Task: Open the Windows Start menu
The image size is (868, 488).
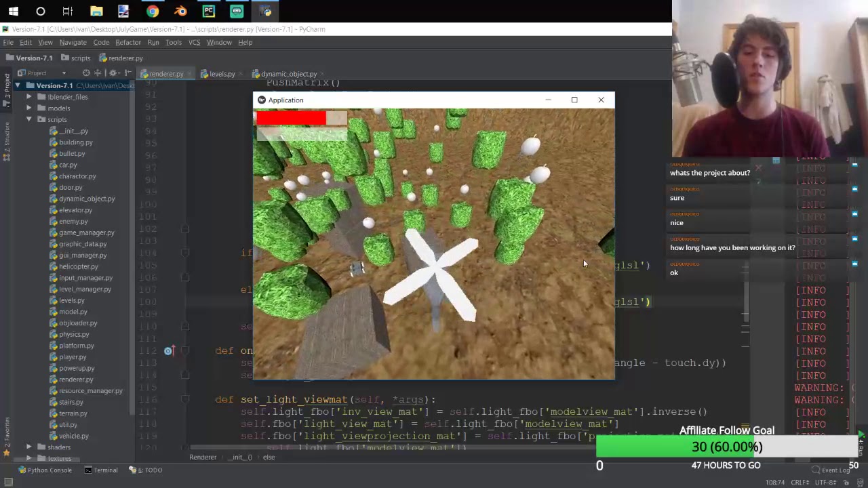Action: pos(14,11)
